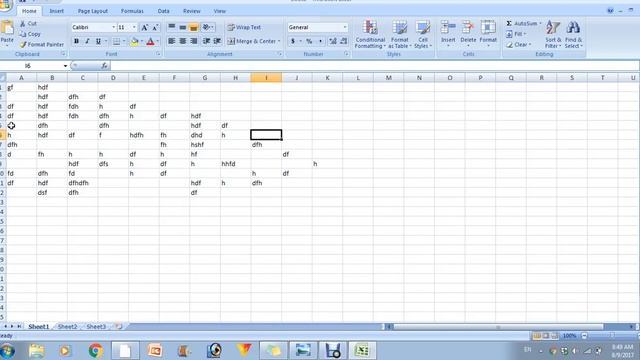Screen dimensions: 640x360
Task: Open Find & Select
Action: tap(573, 34)
